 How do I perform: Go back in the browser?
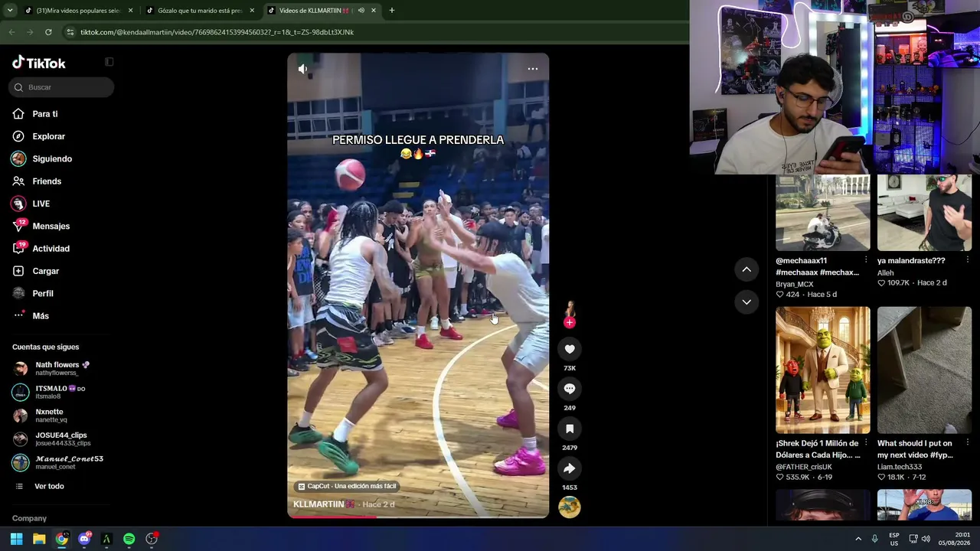[x=11, y=32]
